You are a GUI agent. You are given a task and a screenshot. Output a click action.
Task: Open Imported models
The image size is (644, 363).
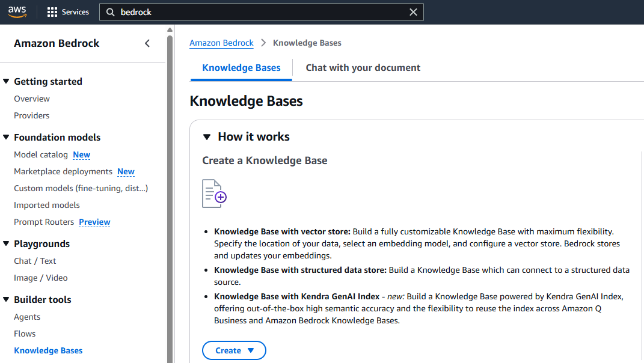point(47,206)
